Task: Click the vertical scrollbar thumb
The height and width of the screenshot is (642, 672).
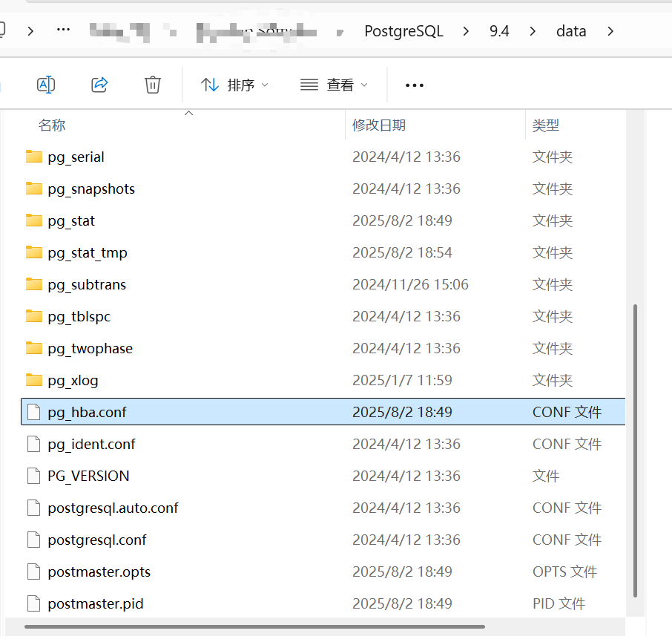Action: (x=635, y=451)
